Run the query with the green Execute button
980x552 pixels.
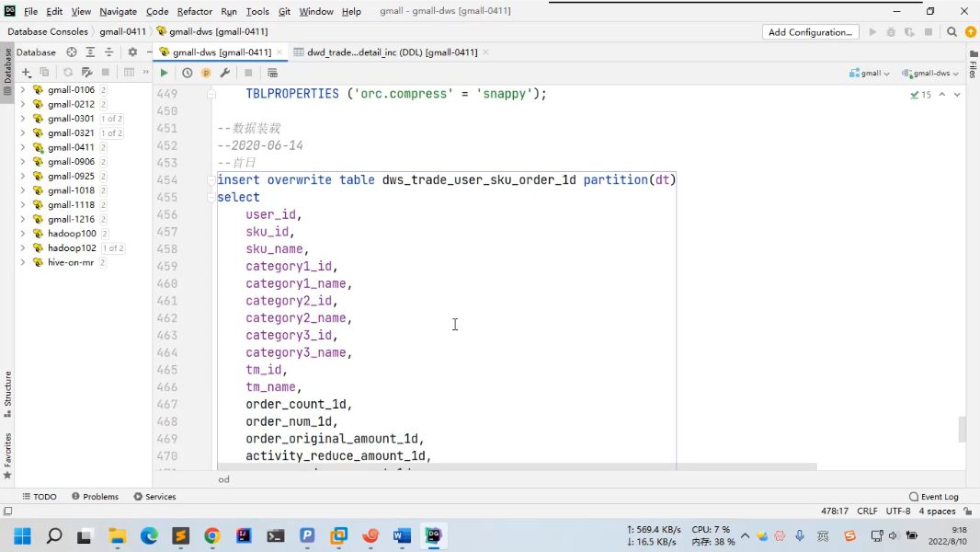[x=164, y=73]
